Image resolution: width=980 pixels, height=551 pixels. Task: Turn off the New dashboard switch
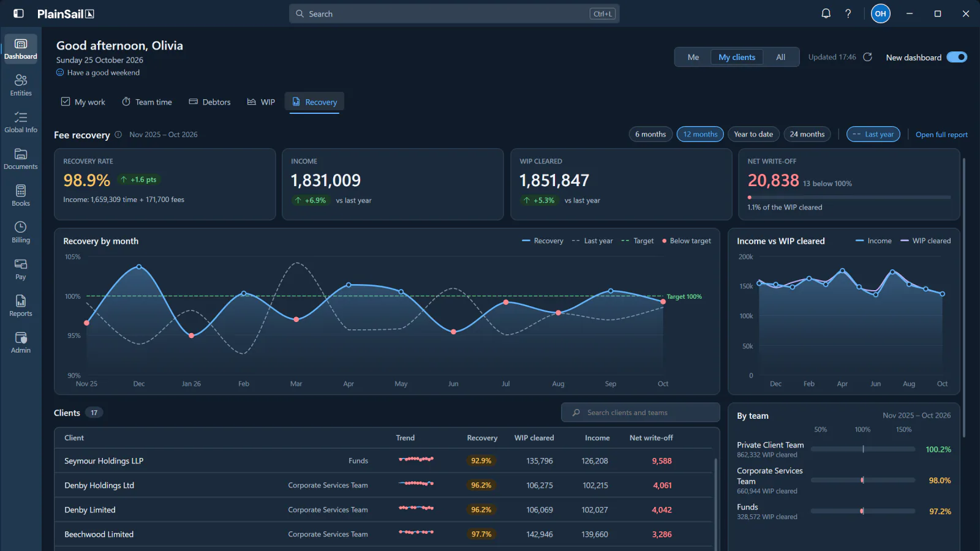[956, 57]
